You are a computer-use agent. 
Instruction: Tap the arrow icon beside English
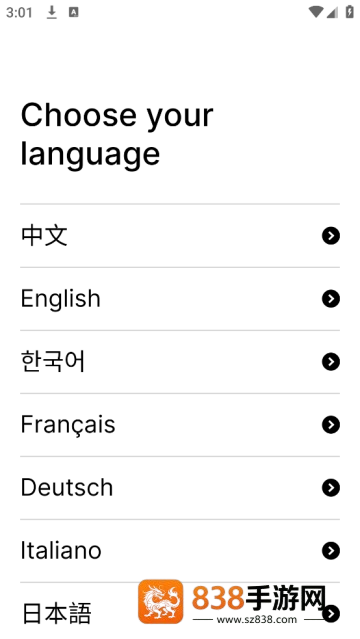pos(331,299)
